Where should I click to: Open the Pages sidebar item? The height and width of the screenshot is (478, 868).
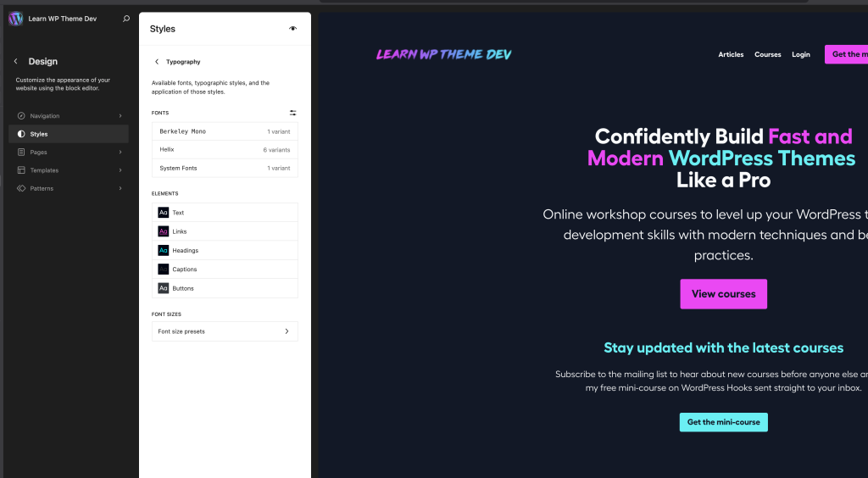(69, 153)
